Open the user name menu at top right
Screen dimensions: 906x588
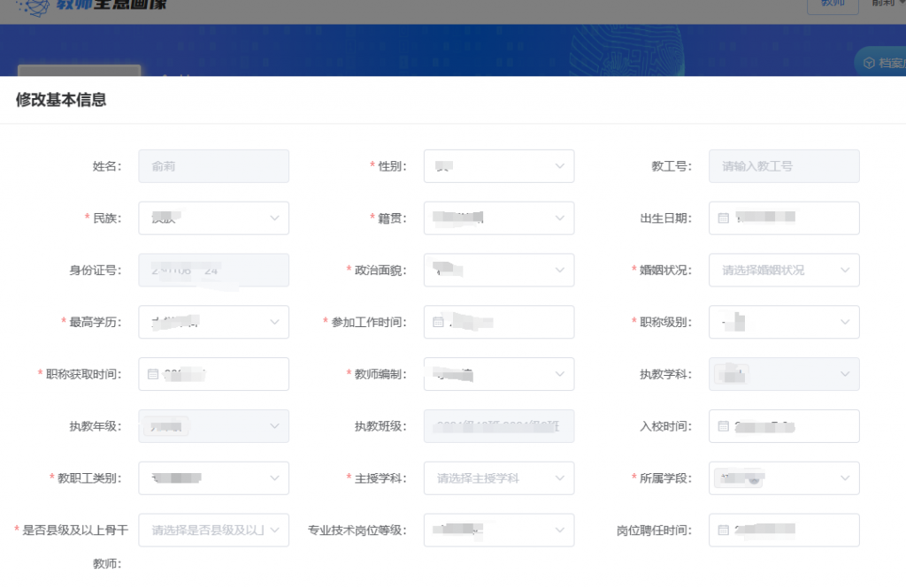point(885,4)
